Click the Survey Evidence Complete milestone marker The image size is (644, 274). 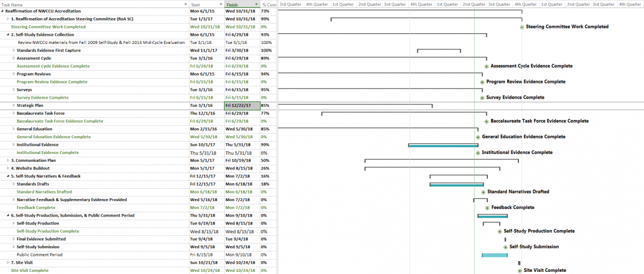click(x=482, y=98)
